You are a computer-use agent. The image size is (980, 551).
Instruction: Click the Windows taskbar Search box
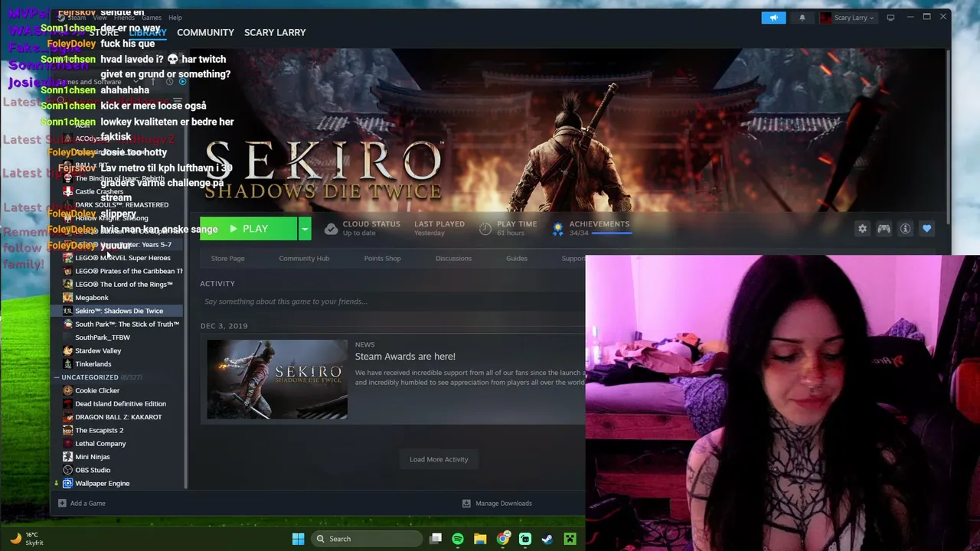[367, 539]
